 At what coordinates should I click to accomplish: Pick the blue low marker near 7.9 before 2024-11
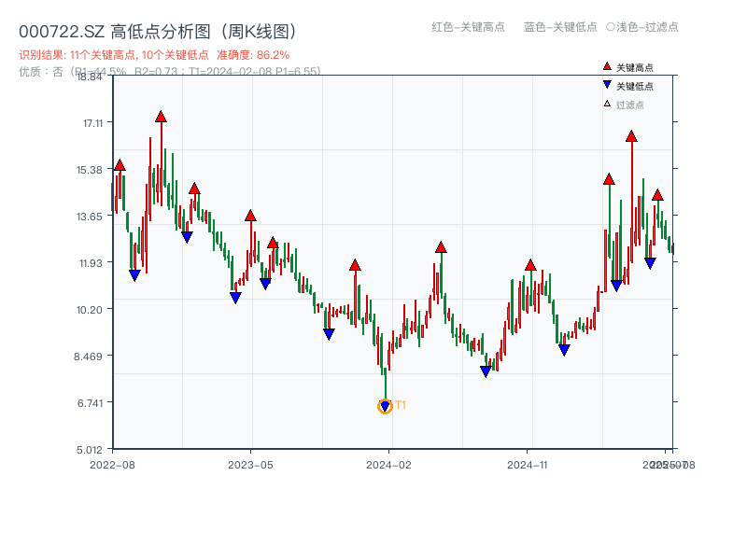pyautogui.click(x=486, y=371)
